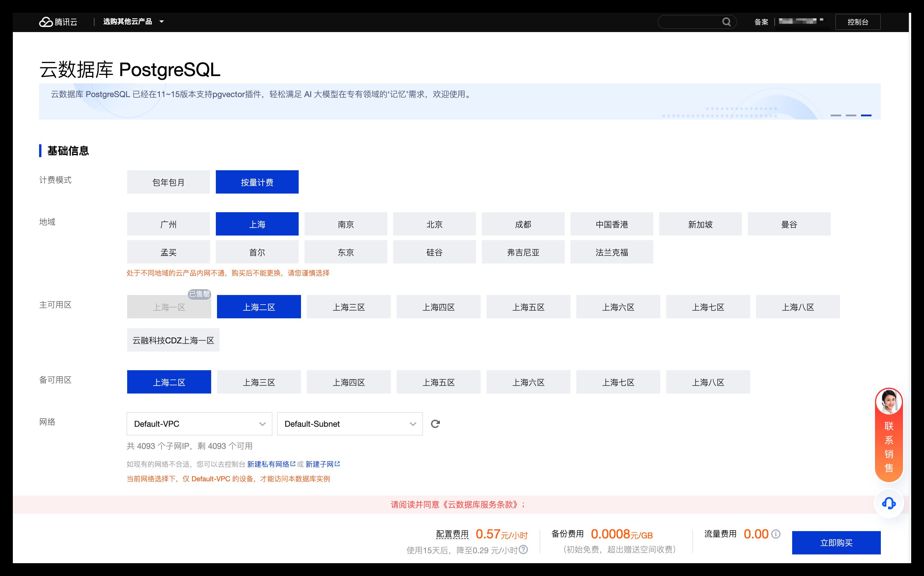The width and height of the screenshot is (924, 576).
Task: Choose the 首尔 region
Action: tap(257, 252)
